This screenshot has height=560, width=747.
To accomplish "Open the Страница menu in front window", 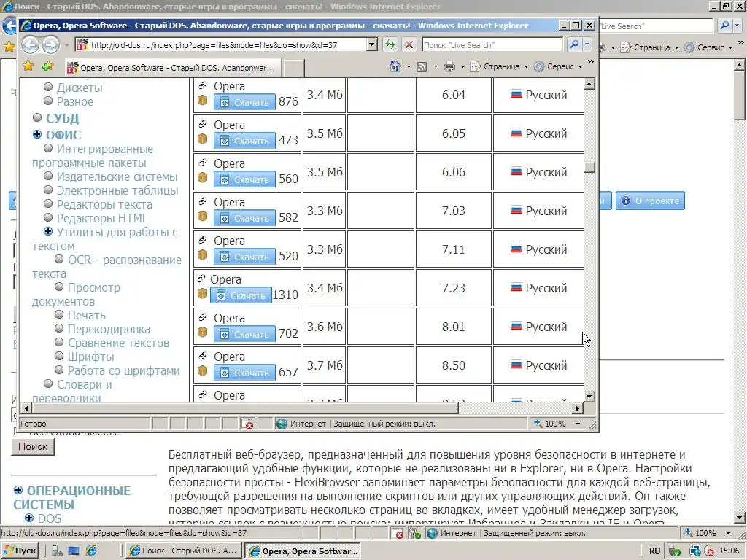I will pyautogui.click(x=499, y=66).
